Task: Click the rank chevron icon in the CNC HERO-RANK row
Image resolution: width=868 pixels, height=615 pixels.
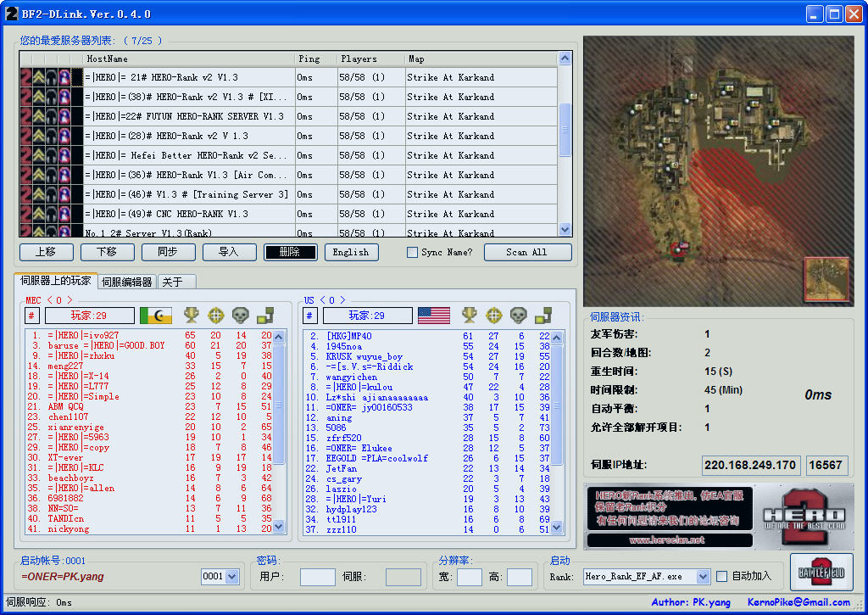Action: [x=38, y=214]
